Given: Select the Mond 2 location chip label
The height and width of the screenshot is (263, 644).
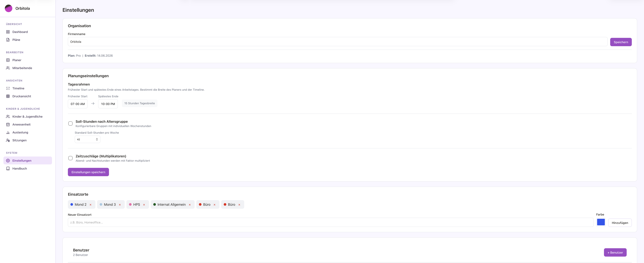Looking at the screenshot, I should click(80, 205).
